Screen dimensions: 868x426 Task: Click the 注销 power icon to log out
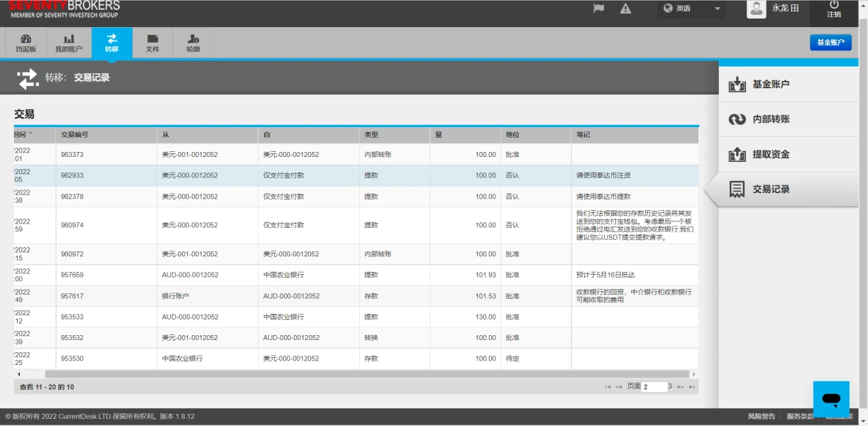pyautogui.click(x=834, y=9)
